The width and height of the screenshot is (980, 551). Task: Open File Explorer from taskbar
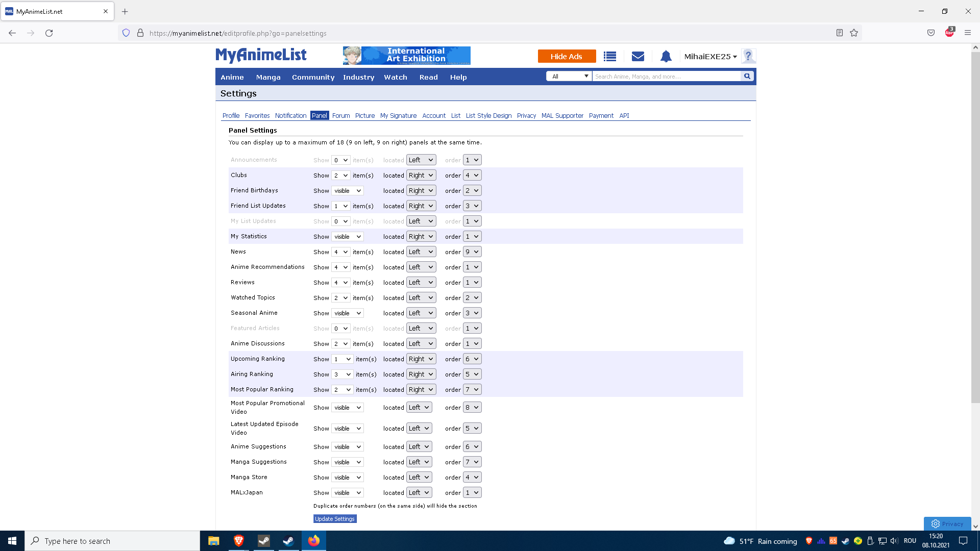[x=213, y=541]
